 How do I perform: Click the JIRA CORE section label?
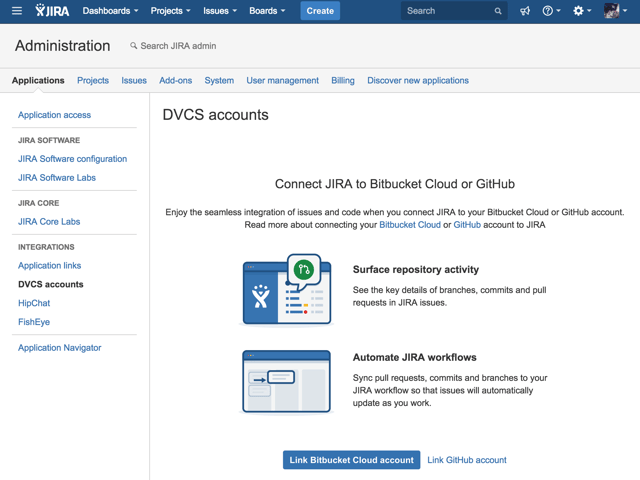tap(38, 203)
